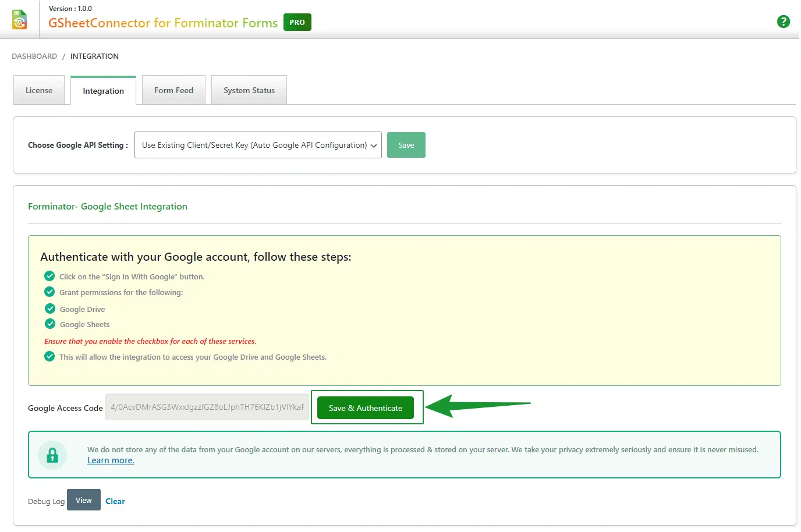Screen dimensions: 801x532
Task: Follow the Learn more privacy link
Action: 111,460
